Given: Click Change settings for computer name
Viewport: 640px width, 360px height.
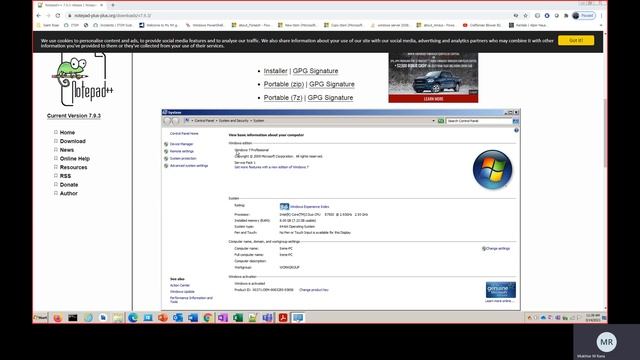Looking at the screenshot, I should point(498,249).
